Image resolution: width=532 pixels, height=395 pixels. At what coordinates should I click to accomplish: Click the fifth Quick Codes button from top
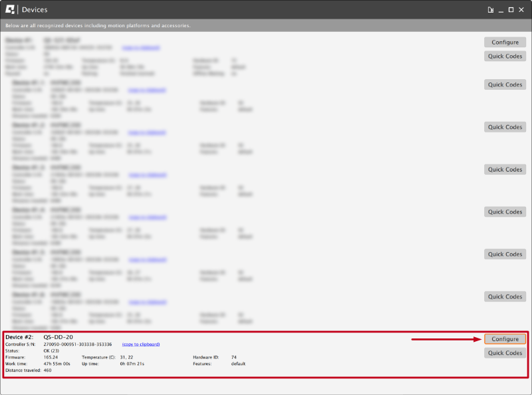tap(504, 211)
